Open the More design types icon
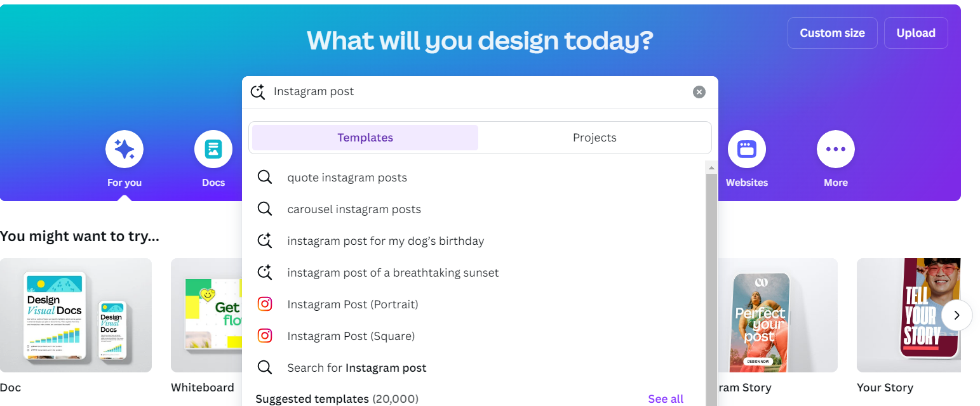The image size is (980, 406). [835, 149]
